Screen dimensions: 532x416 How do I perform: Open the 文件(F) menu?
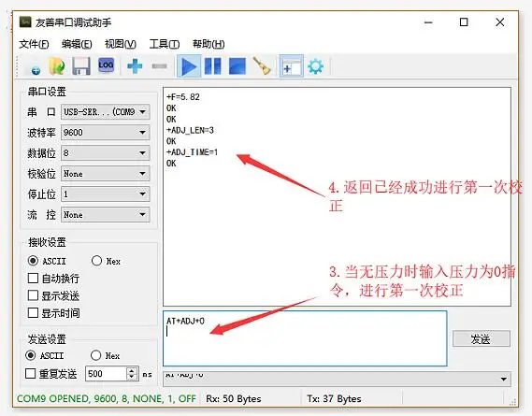click(x=34, y=44)
